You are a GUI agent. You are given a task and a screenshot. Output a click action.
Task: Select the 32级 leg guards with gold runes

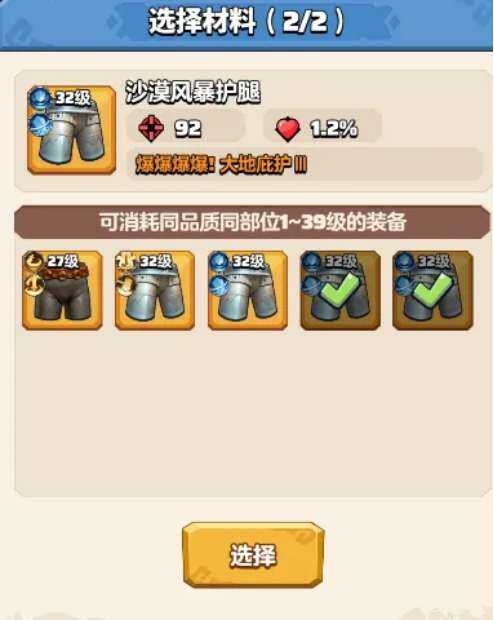pos(155,290)
